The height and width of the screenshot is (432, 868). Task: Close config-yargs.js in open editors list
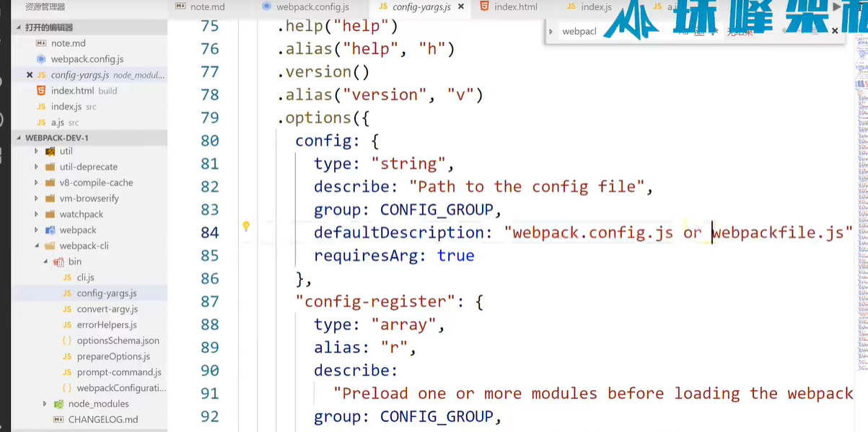click(x=30, y=75)
